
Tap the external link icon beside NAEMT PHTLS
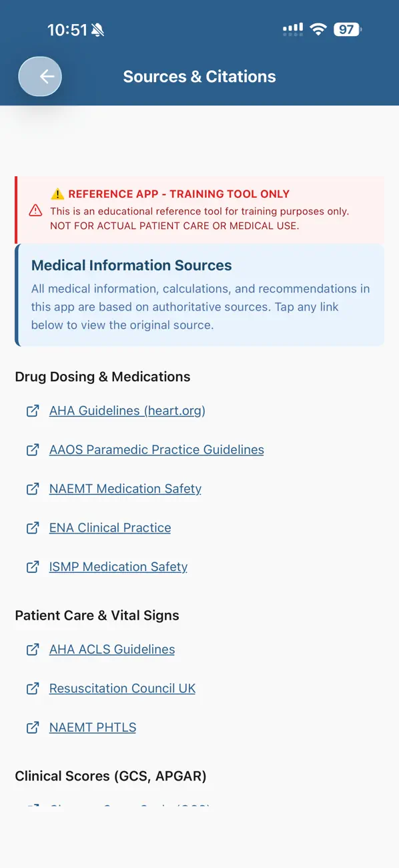click(x=33, y=727)
